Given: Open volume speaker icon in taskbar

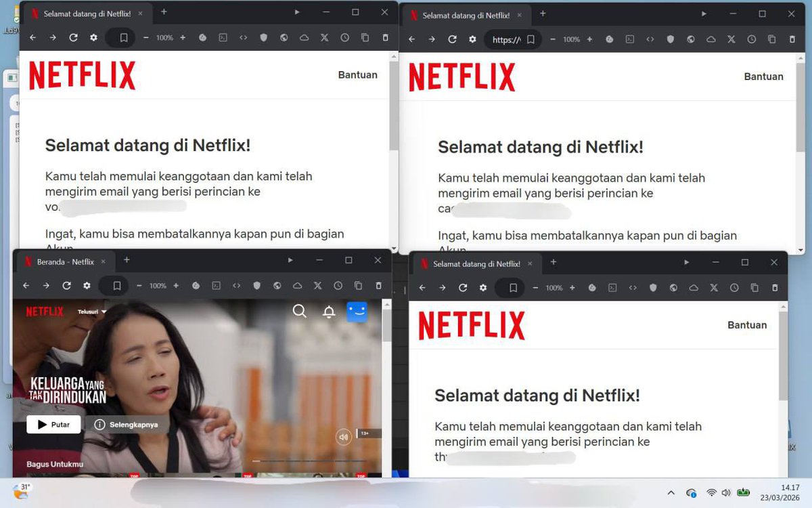Looking at the screenshot, I should (726, 493).
